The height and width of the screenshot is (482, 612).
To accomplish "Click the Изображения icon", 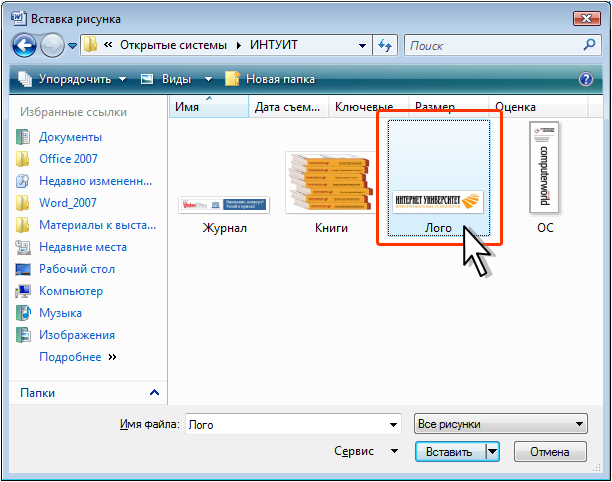I will pyautogui.click(x=23, y=335).
